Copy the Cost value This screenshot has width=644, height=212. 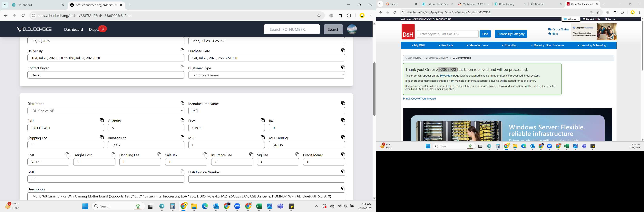pyautogui.click(x=67, y=154)
